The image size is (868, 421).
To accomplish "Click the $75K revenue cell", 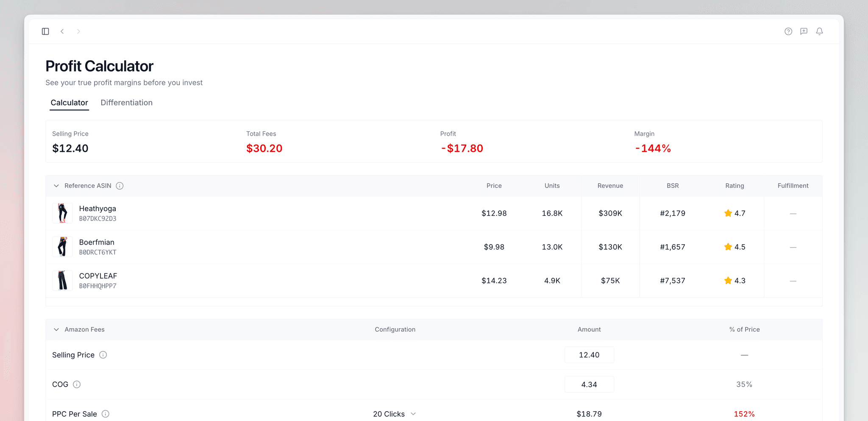I will click(x=610, y=281).
